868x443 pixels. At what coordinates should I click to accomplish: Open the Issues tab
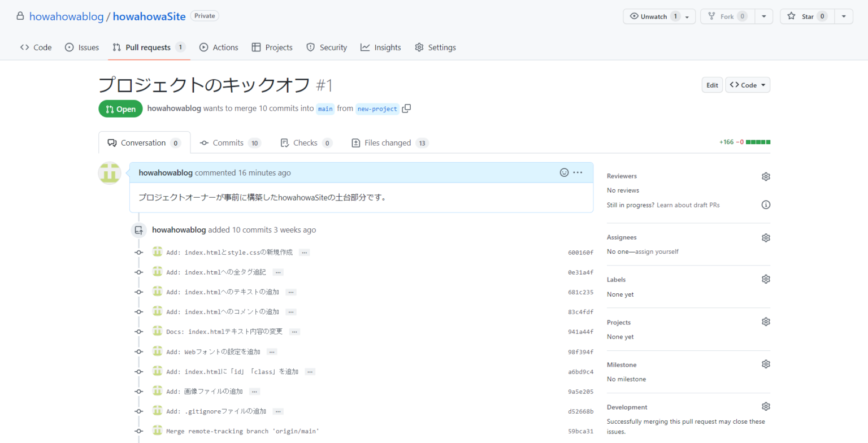[x=82, y=47]
